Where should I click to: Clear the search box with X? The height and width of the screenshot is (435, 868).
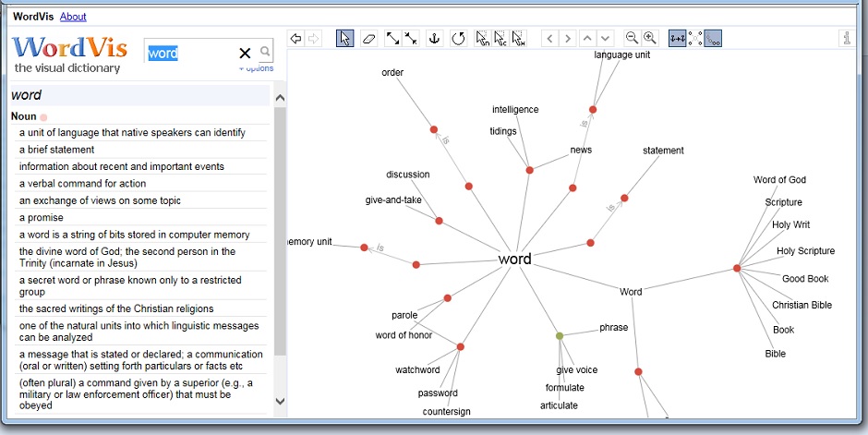pyautogui.click(x=245, y=53)
